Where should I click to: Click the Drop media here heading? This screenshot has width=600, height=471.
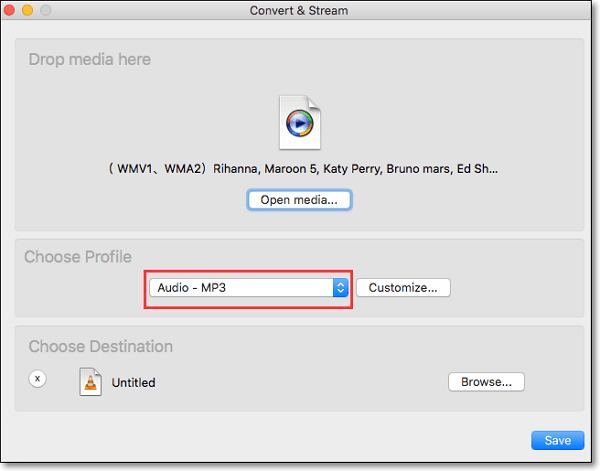coord(90,60)
